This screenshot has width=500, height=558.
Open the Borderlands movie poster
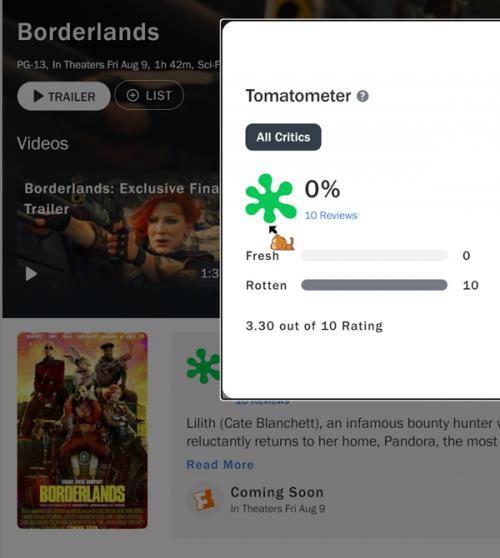82,430
